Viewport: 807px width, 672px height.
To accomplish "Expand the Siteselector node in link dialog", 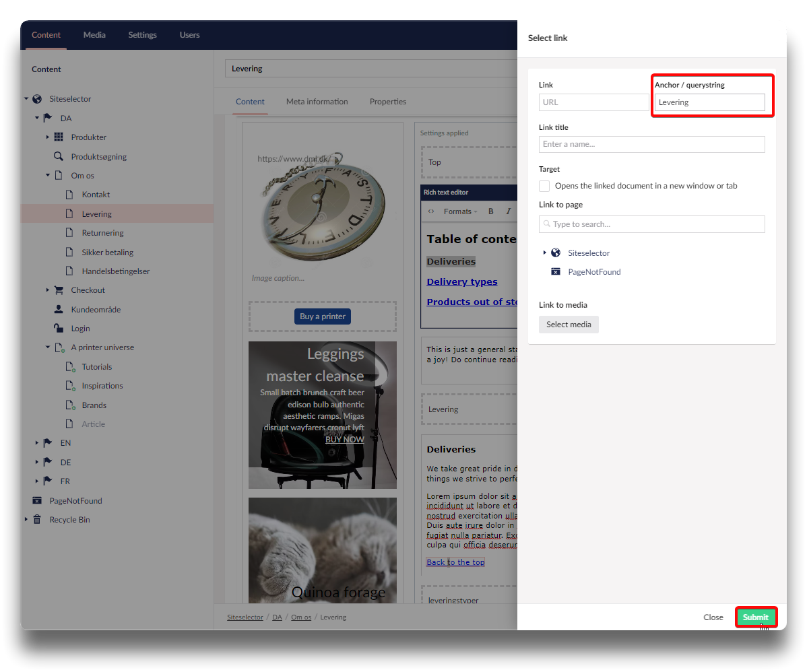I will pos(544,253).
